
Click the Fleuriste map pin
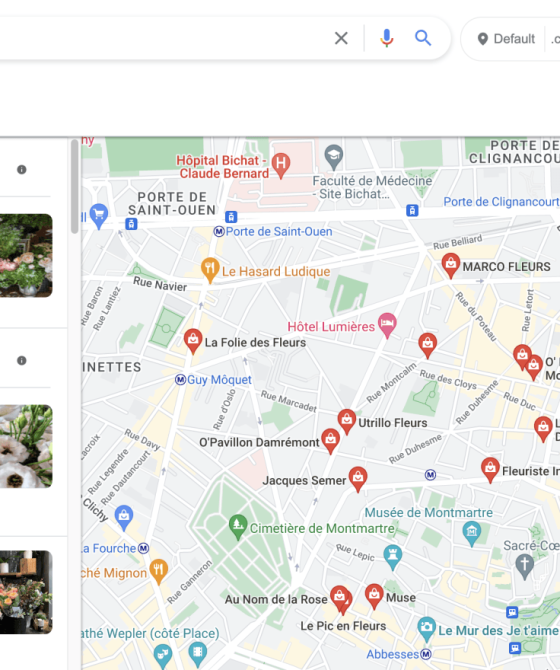pyautogui.click(x=490, y=470)
